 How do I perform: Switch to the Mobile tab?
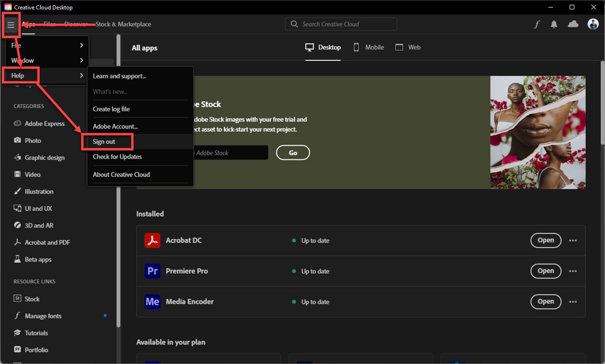[369, 47]
